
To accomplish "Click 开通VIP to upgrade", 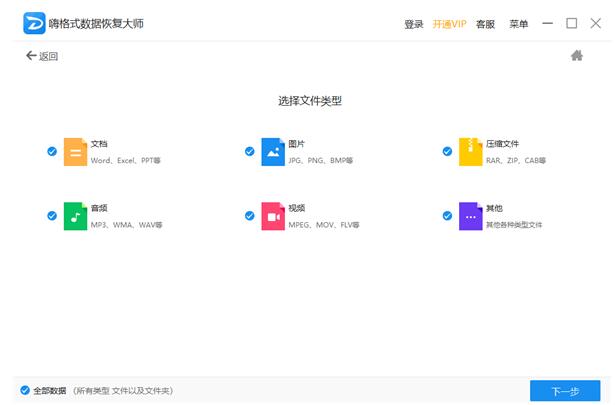I will click(449, 24).
